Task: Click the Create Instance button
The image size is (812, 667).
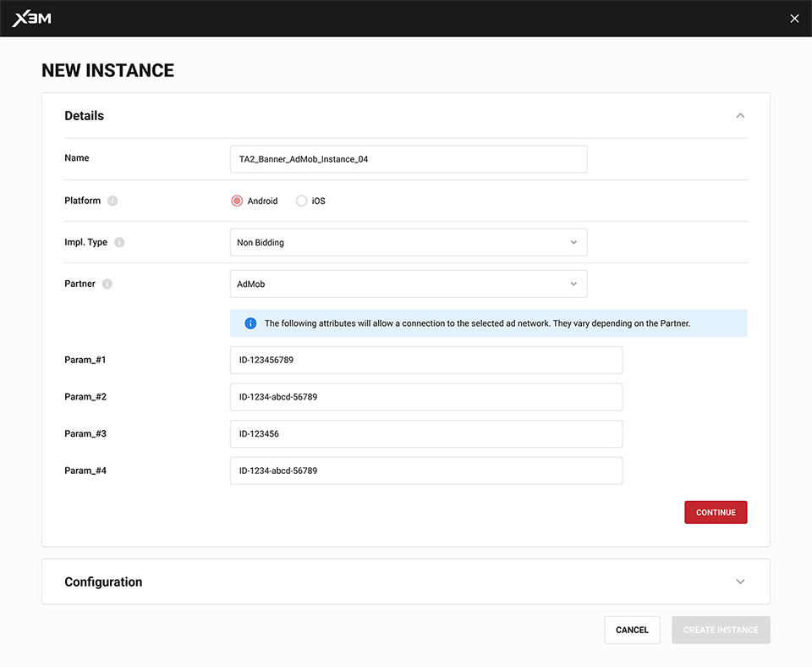Action: pyautogui.click(x=721, y=631)
